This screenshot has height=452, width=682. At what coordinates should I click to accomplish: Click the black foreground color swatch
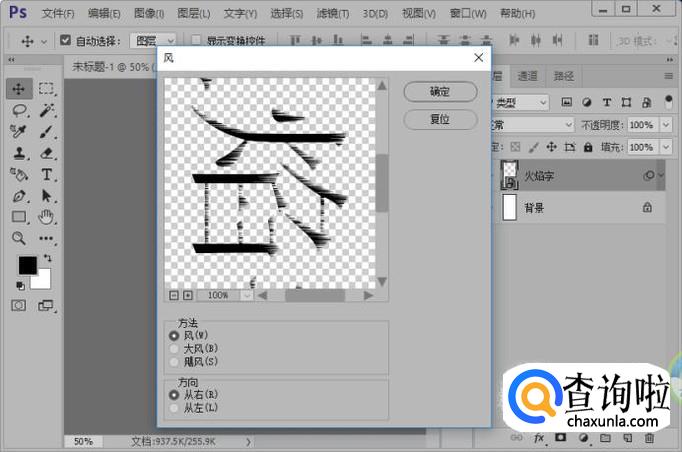pos(26,265)
